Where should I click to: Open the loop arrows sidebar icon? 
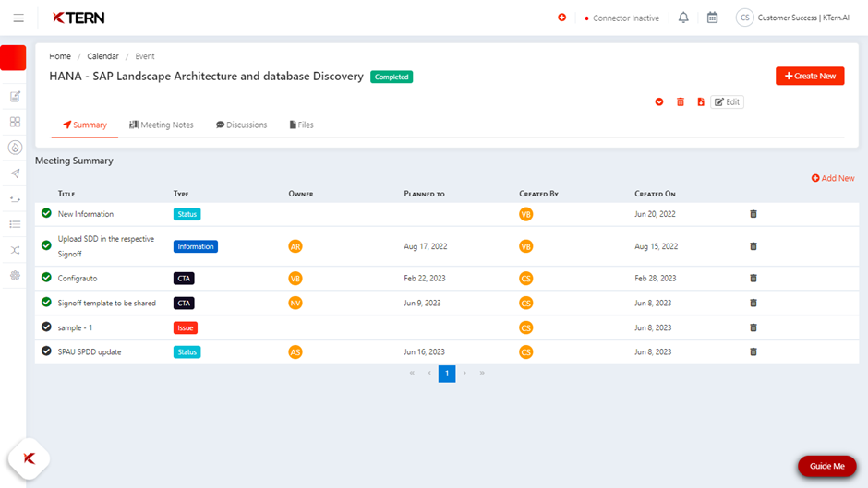[x=15, y=198]
